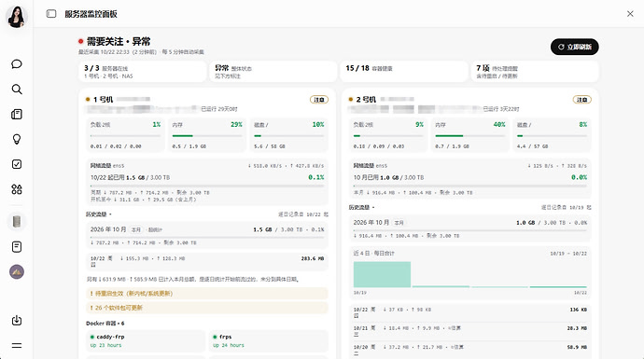Click the 1 号机 server title
The image size is (644, 359).
[103, 99]
